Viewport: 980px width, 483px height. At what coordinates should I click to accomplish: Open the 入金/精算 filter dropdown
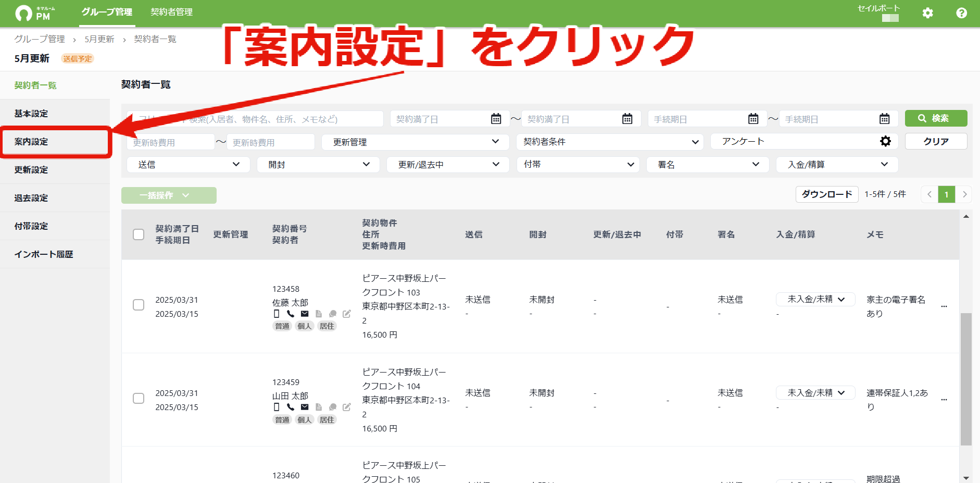click(x=837, y=165)
